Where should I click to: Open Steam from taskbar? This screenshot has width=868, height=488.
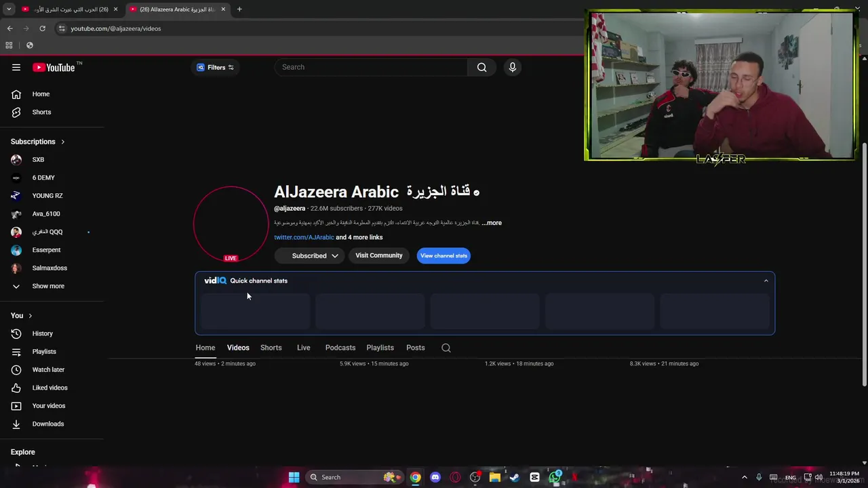click(x=515, y=477)
